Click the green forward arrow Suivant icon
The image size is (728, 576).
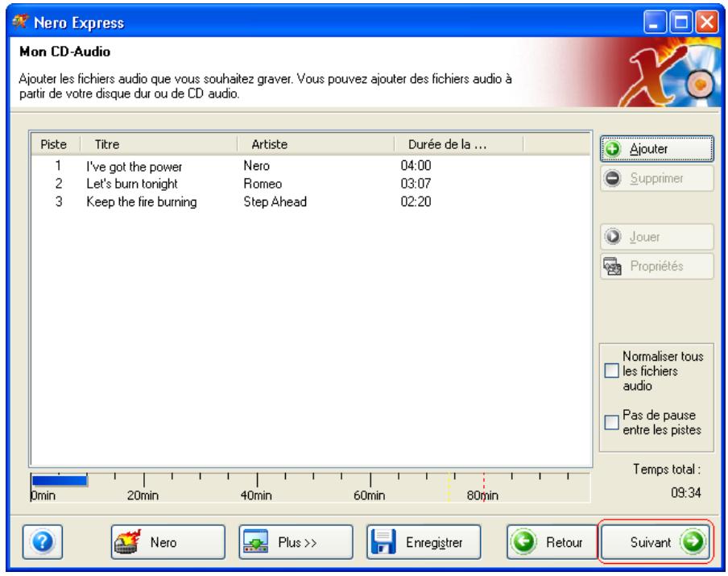(x=693, y=541)
